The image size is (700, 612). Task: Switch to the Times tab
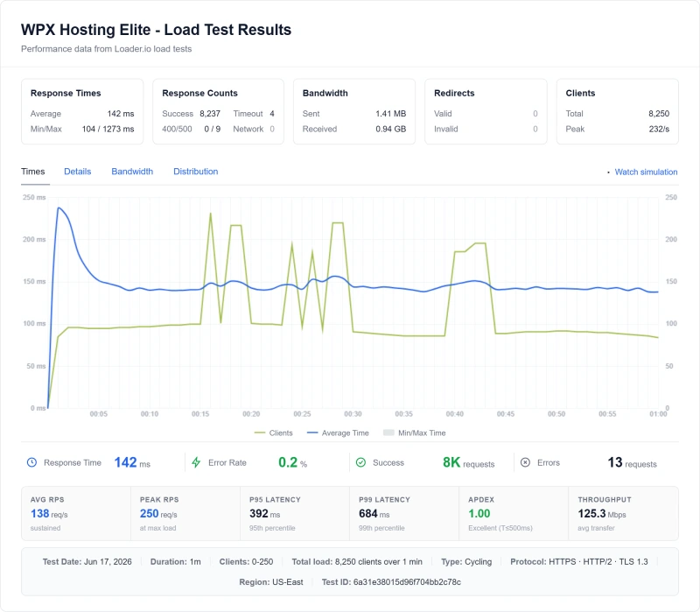(x=33, y=172)
